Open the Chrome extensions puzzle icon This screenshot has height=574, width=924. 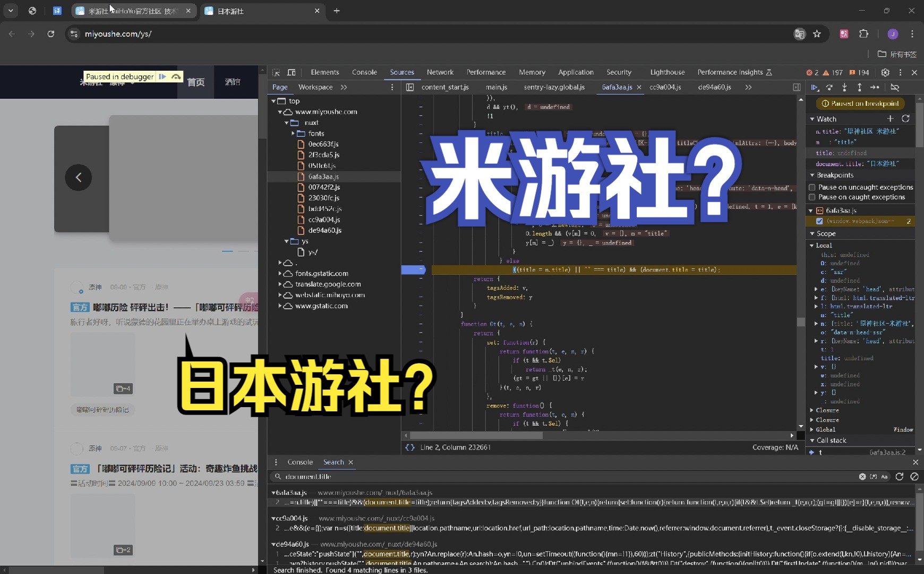(863, 34)
